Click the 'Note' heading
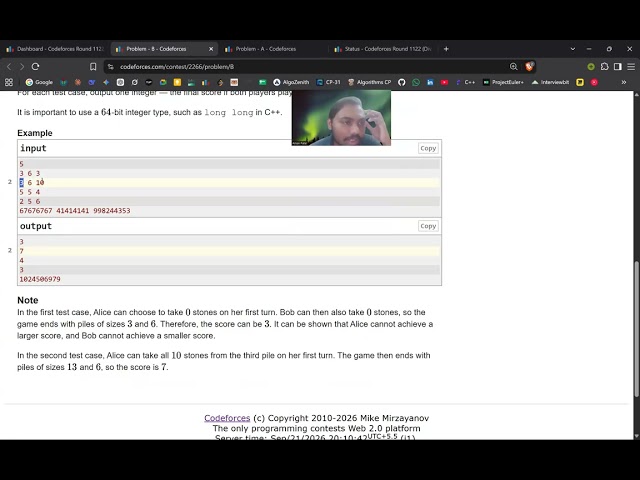This screenshot has height=480, width=640. pos(28,300)
